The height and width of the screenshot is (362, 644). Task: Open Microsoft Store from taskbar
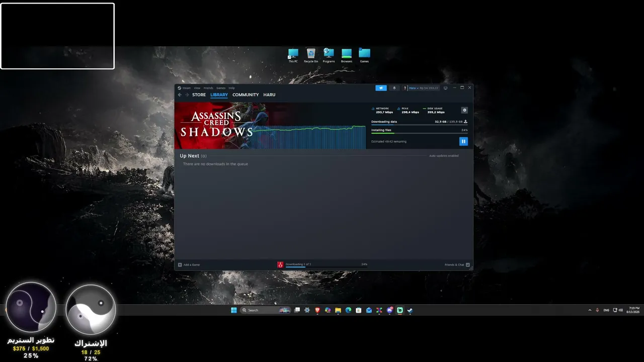358,310
